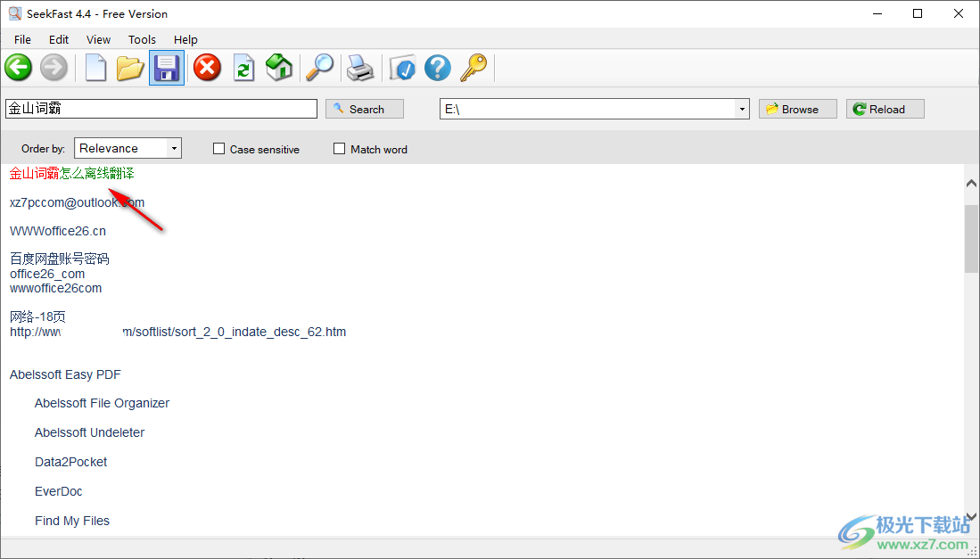Enable the Case sensitive checkbox
The width and height of the screenshot is (980, 559).
pyautogui.click(x=218, y=149)
